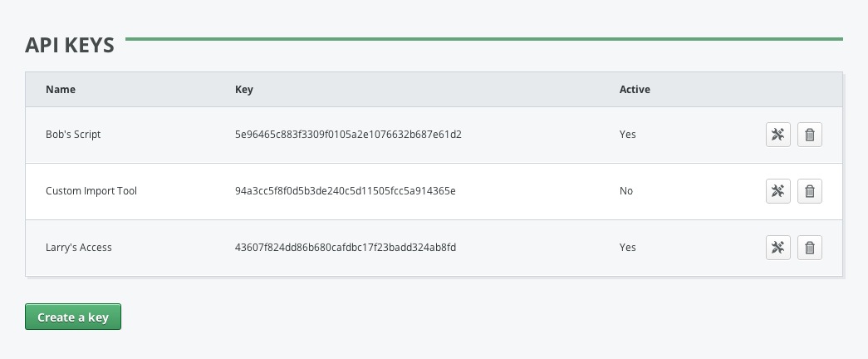Click the Active column header
Viewport: 868px width, 359px height.
click(x=635, y=89)
